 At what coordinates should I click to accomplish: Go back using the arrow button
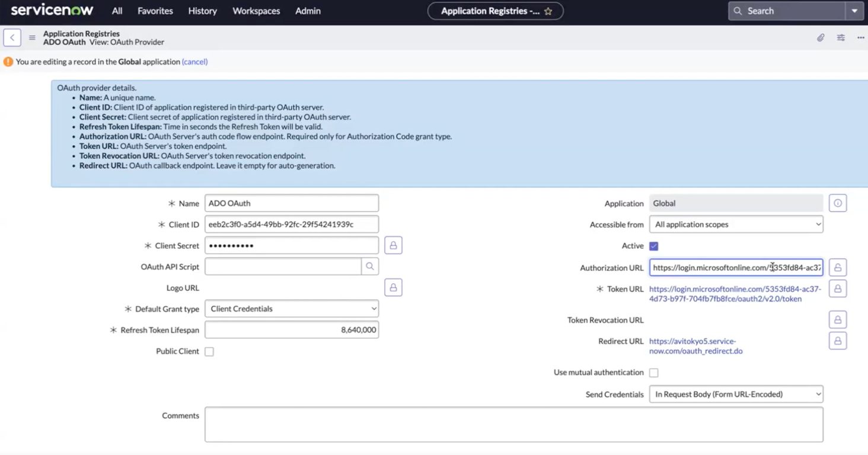[12, 37]
